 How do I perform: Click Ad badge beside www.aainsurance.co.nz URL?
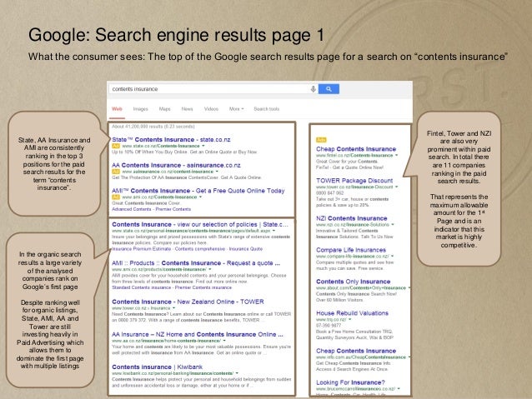tap(116, 172)
